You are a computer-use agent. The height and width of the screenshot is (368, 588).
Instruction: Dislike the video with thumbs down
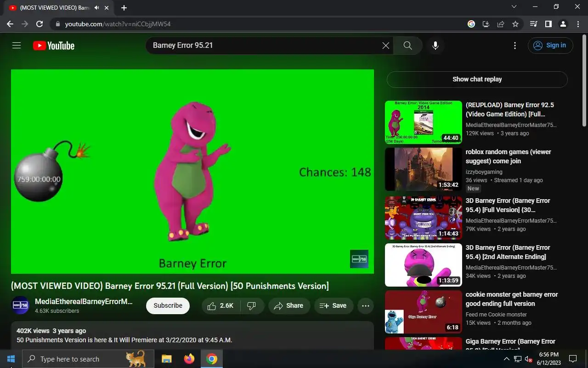pos(252,306)
